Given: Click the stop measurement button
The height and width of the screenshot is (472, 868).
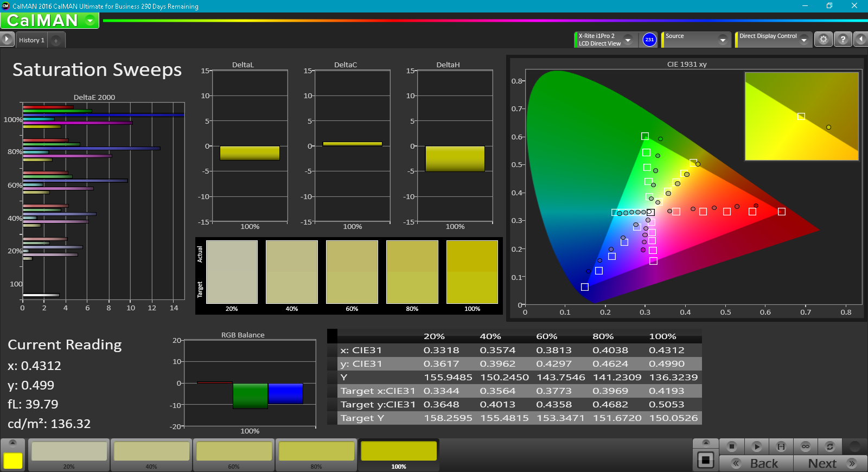Looking at the screenshot, I should [x=731, y=447].
